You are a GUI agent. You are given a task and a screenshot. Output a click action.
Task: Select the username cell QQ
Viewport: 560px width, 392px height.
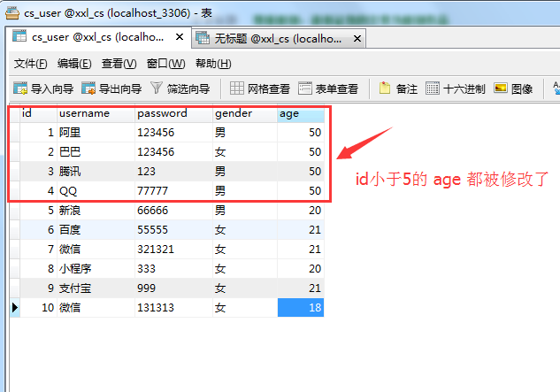pos(96,191)
